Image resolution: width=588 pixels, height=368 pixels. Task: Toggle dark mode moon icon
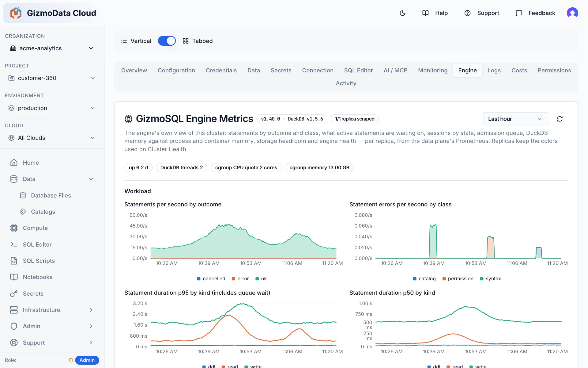(x=403, y=13)
